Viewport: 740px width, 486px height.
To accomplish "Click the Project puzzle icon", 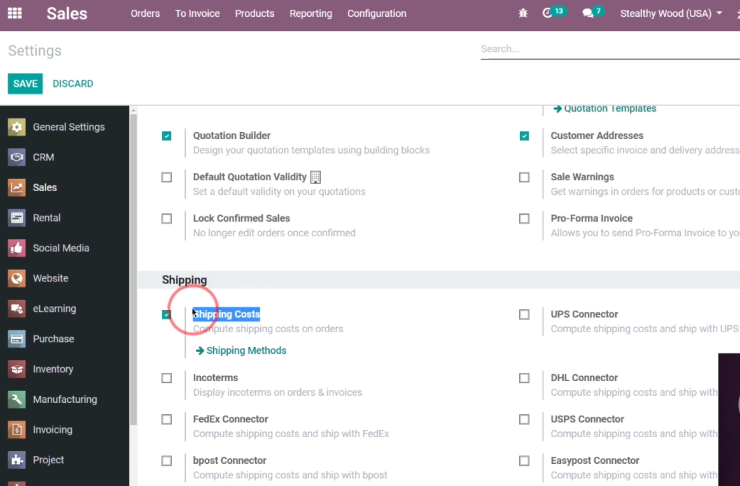I will coord(17,460).
